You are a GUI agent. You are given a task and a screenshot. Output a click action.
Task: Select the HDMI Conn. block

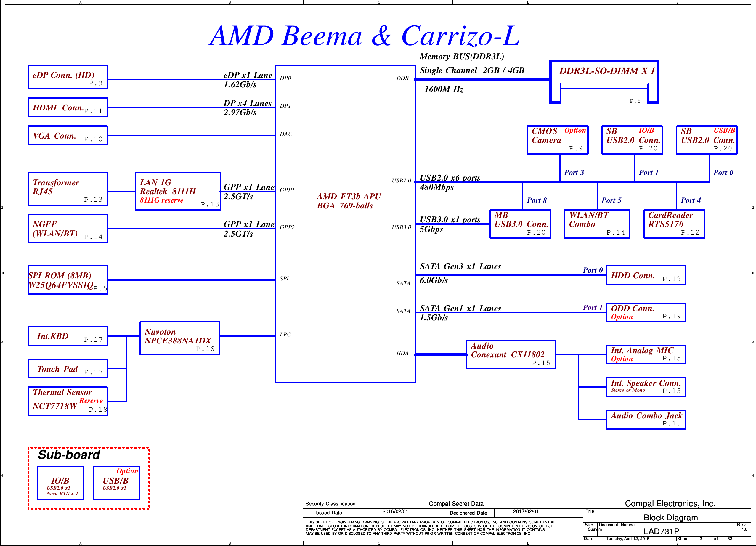click(68, 107)
